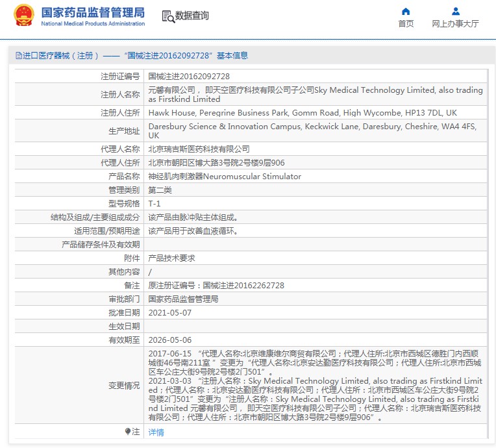Open the 详情 link
This screenshot has height=448, width=496.
[156, 432]
